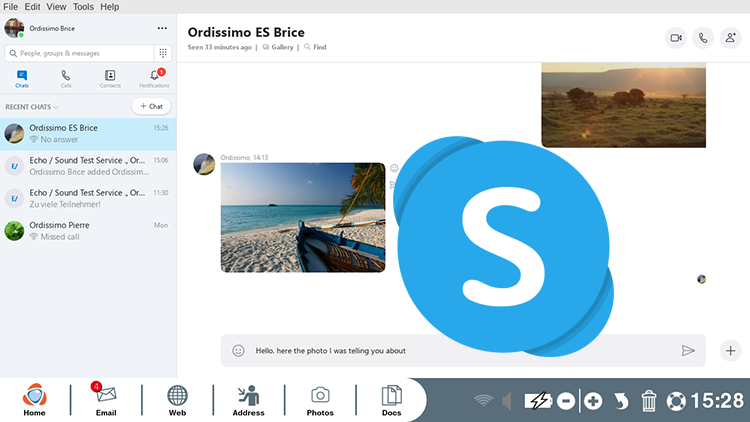The height and width of the screenshot is (422, 750).
Task: Open the add attachment plus button
Action: coord(730,351)
